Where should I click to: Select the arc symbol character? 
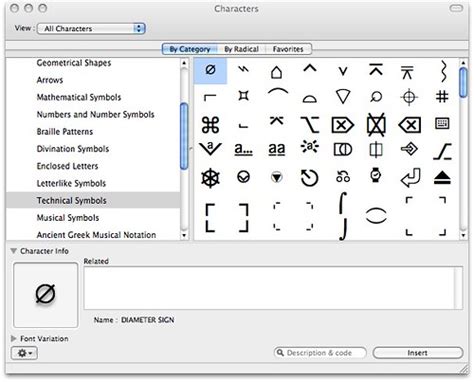click(x=278, y=92)
